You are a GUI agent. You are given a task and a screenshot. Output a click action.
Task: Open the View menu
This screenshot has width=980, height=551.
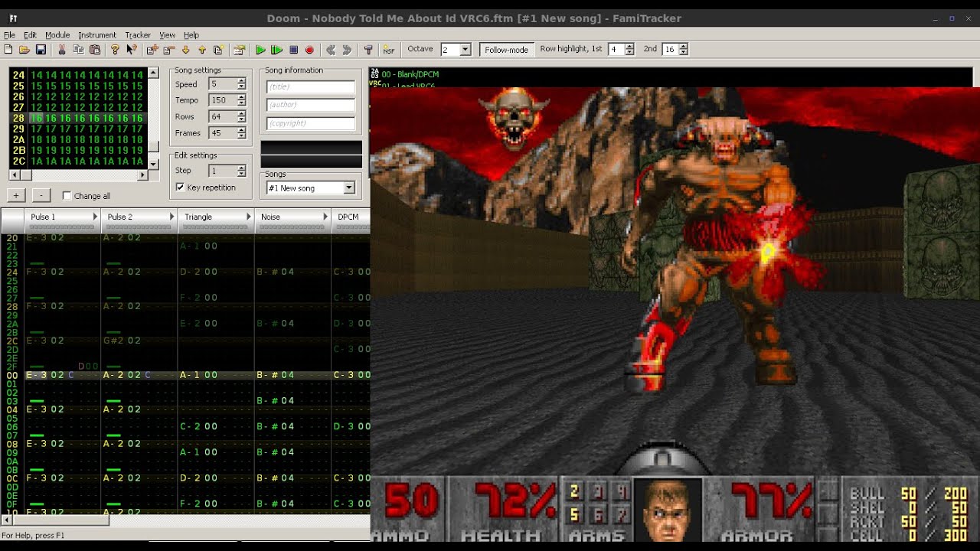167,35
